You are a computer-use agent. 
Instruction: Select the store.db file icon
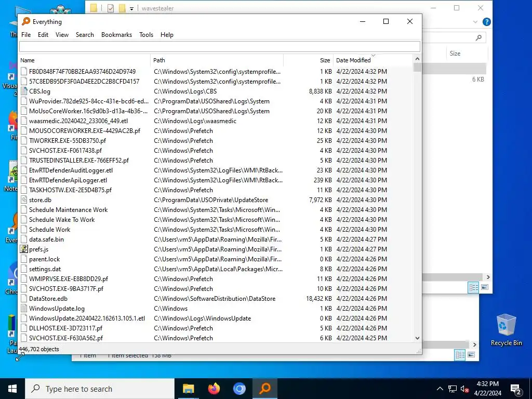(24, 200)
